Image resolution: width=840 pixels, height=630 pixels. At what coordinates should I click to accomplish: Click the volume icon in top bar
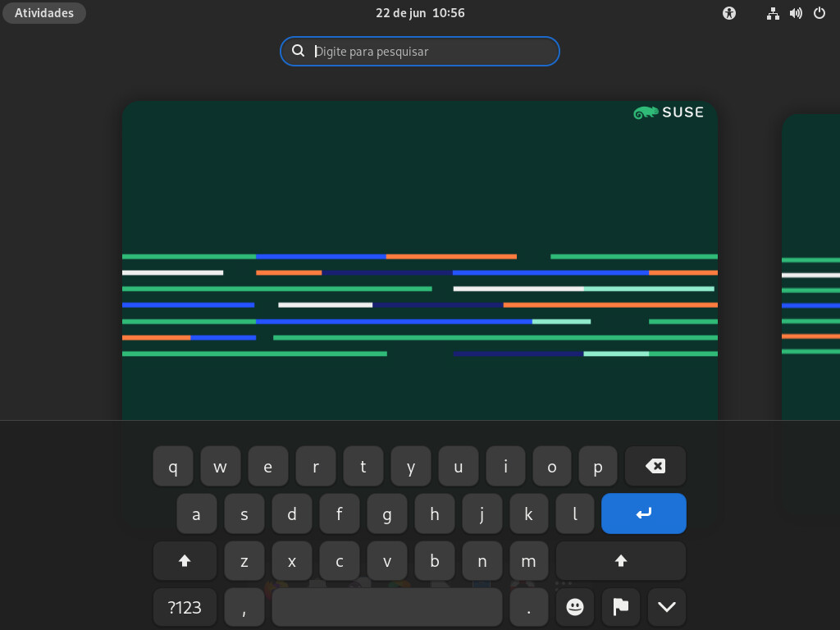[x=795, y=13]
